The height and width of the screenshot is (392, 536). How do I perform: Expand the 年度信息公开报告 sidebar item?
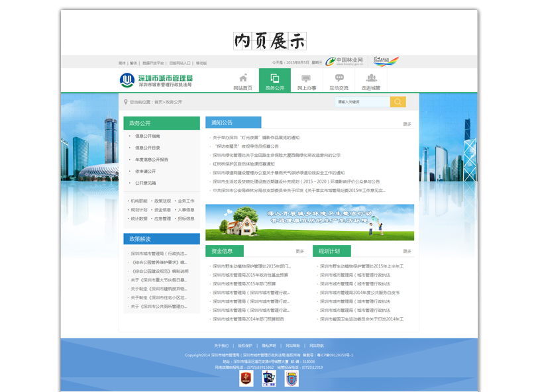pos(152,160)
